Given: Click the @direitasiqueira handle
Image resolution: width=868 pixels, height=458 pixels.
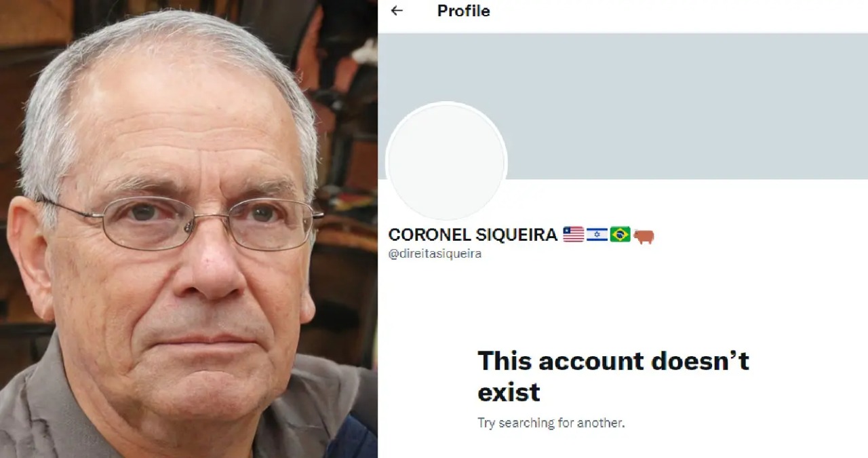Looking at the screenshot, I should pos(435,254).
